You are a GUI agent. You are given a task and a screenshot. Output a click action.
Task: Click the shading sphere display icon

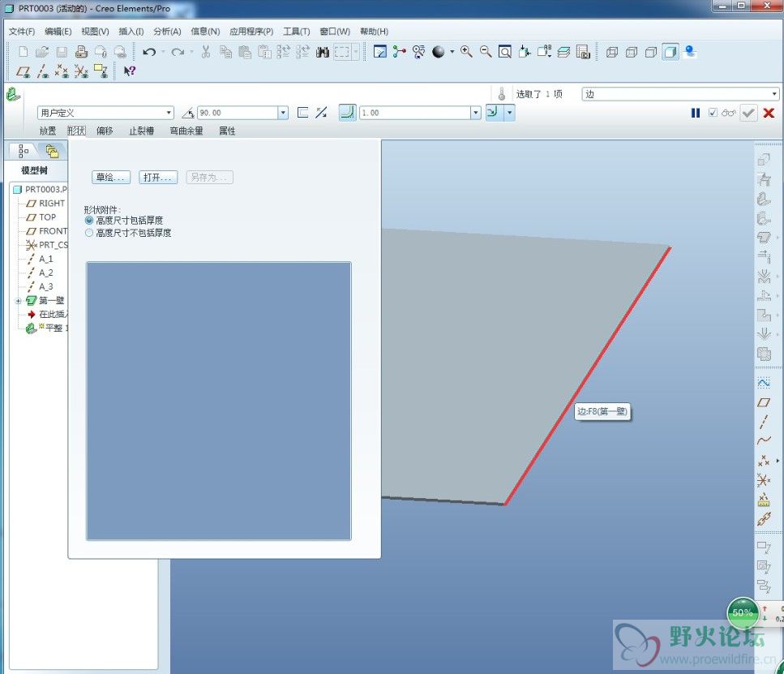point(438,52)
